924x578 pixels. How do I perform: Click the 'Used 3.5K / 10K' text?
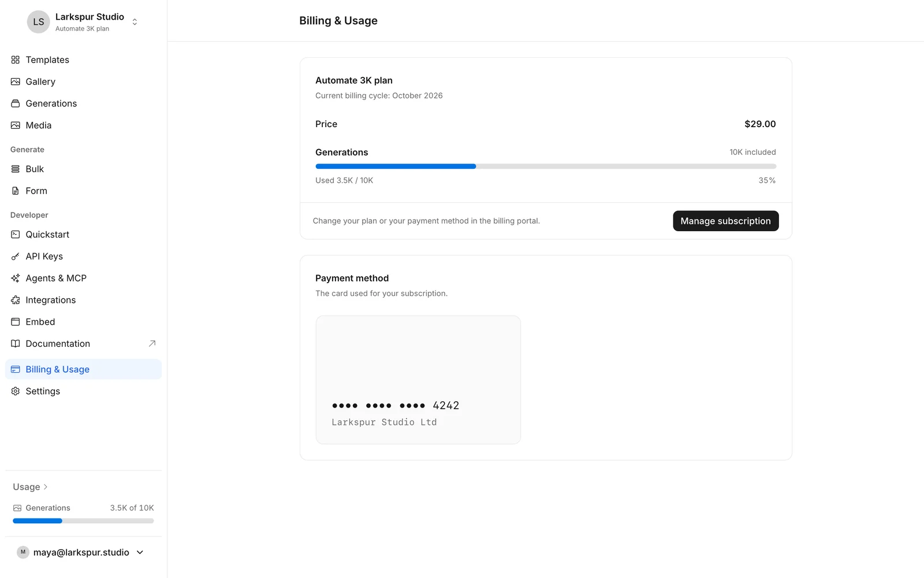click(x=344, y=180)
